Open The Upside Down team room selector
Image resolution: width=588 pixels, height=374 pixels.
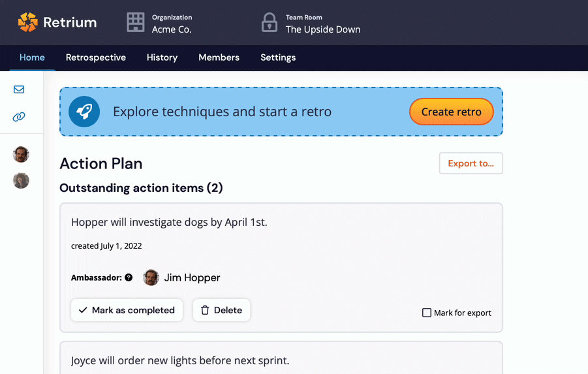[x=322, y=29]
